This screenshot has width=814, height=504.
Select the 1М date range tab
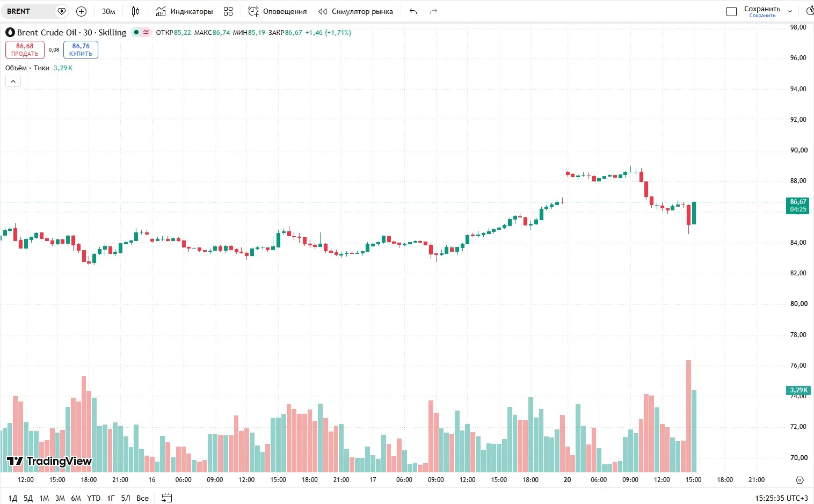tap(44, 498)
